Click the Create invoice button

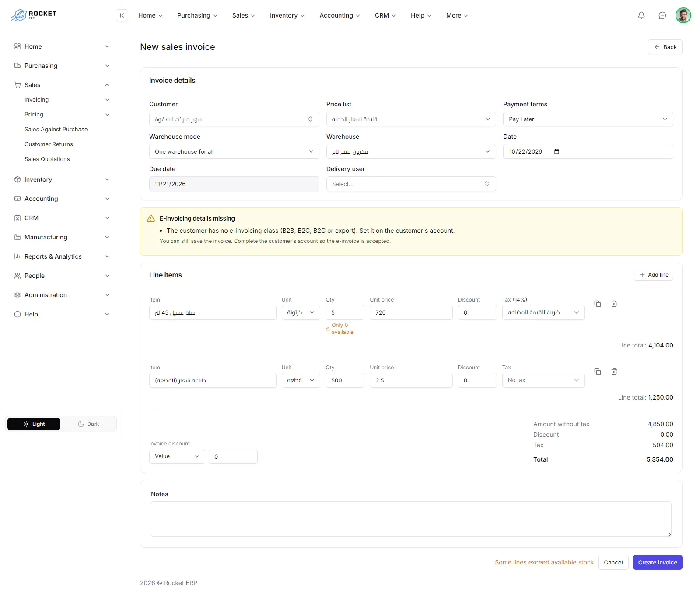pyautogui.click(x=658, y=562)
